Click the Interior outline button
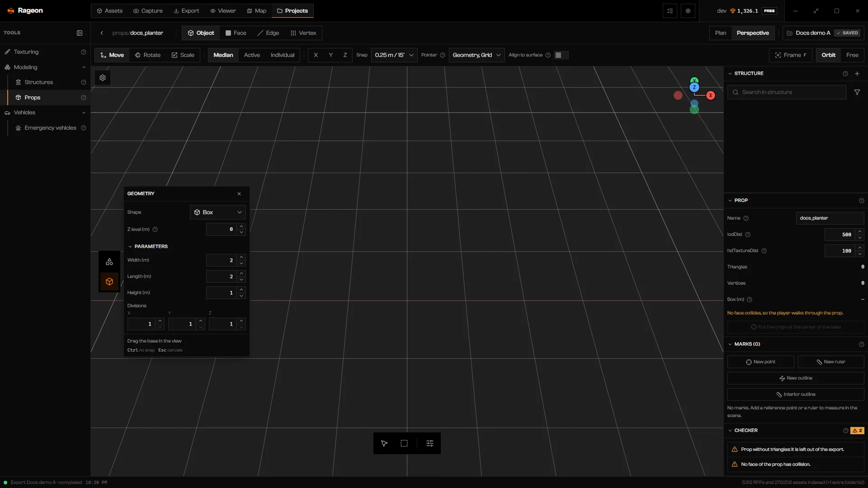 tap(796, 394)
